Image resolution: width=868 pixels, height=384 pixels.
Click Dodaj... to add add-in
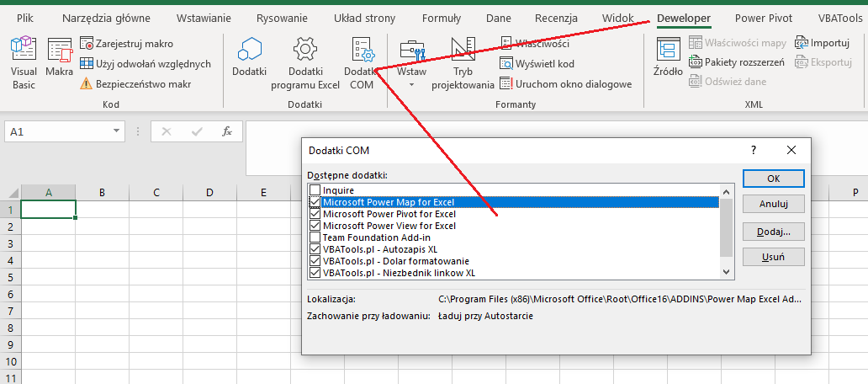tap(773, 232)
